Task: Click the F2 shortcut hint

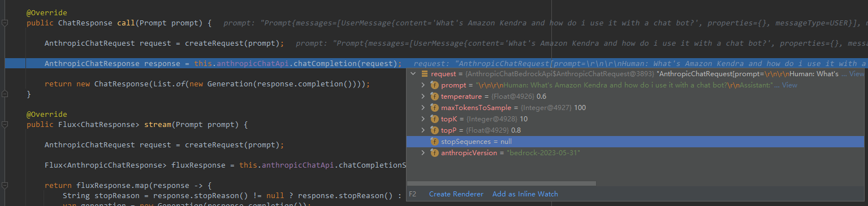Action: coord(413,194)
